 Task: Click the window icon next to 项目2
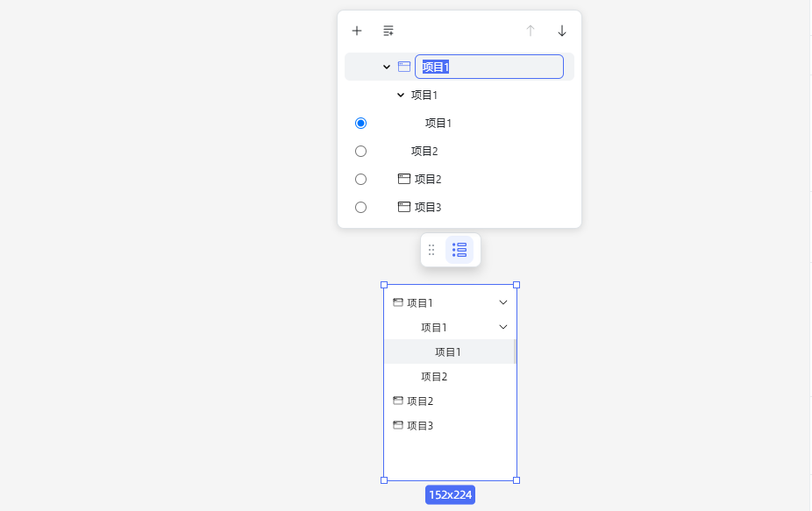[x=402, y=179]
